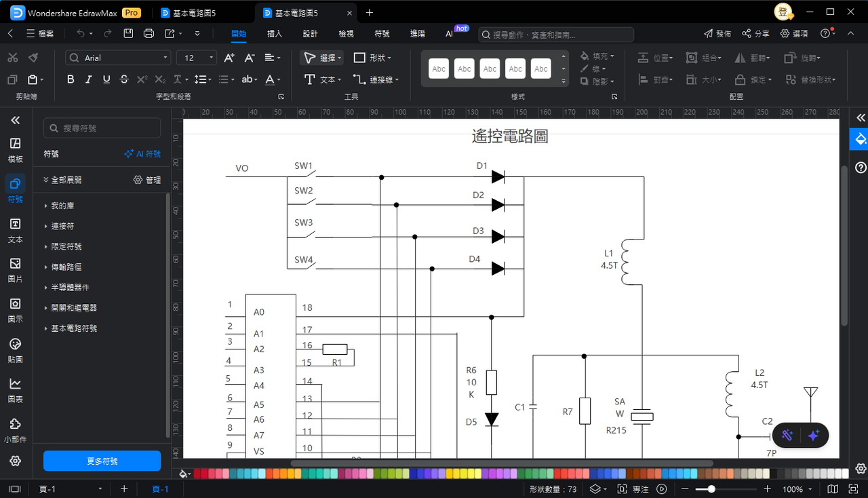Click the Format Painter brush icon
868x498 pixels.
click(x=33, y=58)
